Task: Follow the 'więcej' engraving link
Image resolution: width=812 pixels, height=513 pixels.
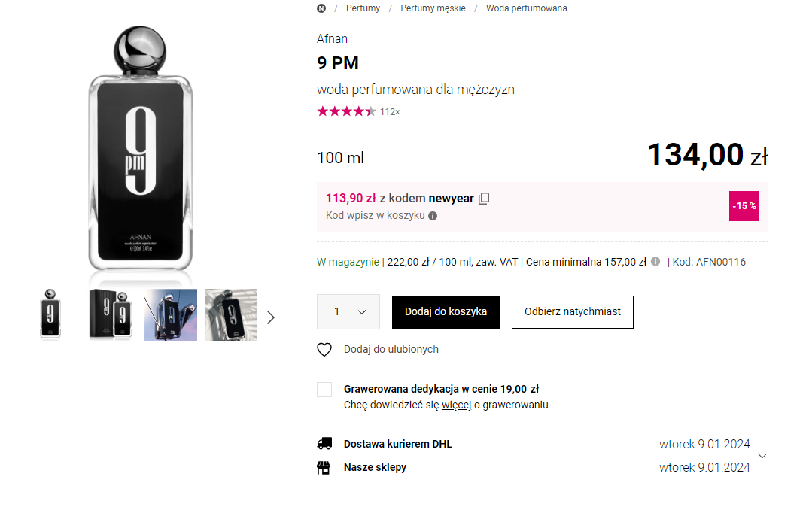Action: pos(456,405)
